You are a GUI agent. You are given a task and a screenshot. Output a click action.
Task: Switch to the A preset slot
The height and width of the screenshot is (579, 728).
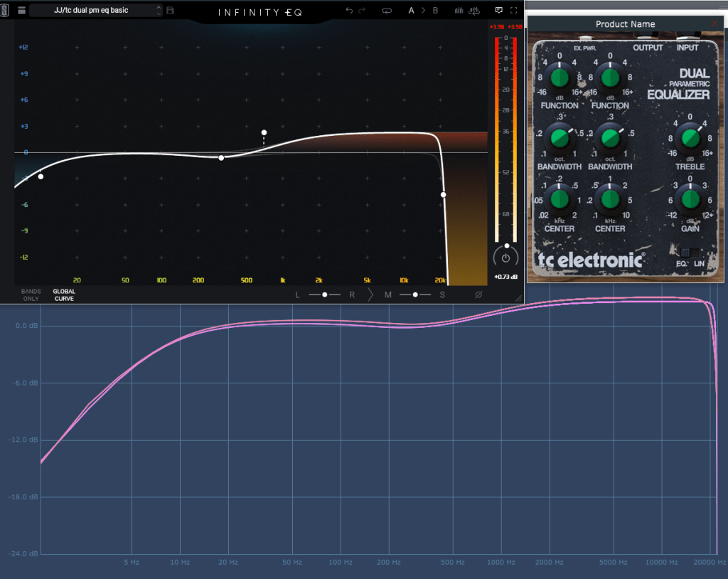coord(411,11)
